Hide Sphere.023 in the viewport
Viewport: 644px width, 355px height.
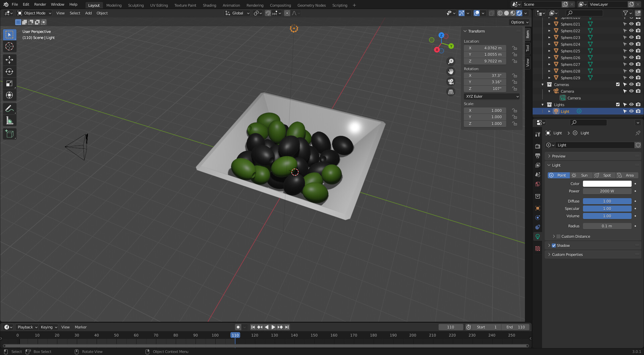[x=631, y=37]
